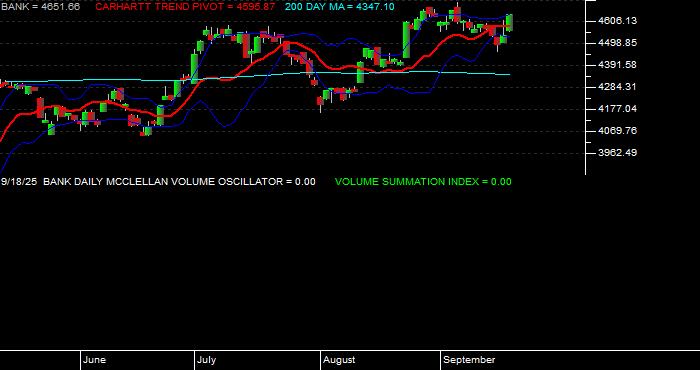This screenshot has height=370, width=700.
Task: Select the 4391.58 price axis label
Action: pyautogui.click(x=617, y=65)
